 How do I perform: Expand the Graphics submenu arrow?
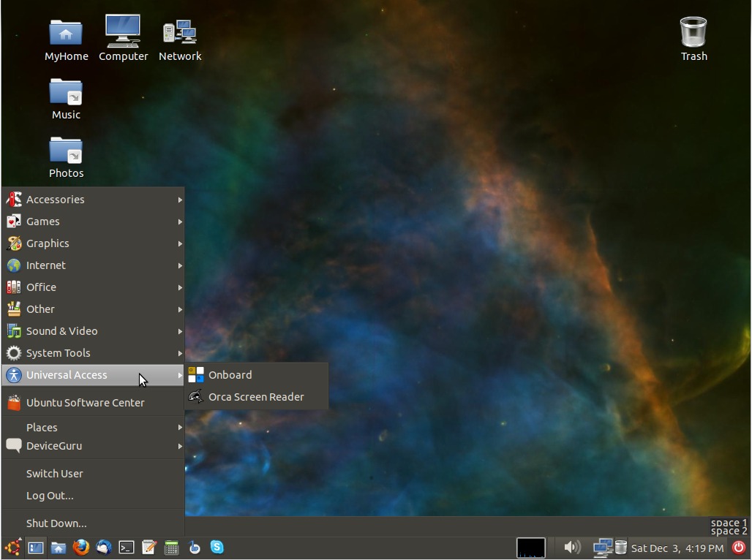180,243
